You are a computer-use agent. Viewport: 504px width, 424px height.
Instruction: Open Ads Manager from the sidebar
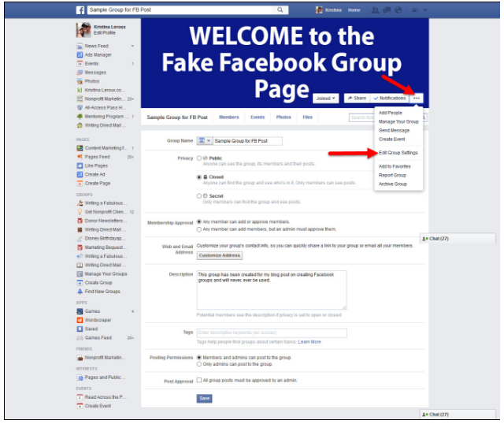[x=98, y=54]
